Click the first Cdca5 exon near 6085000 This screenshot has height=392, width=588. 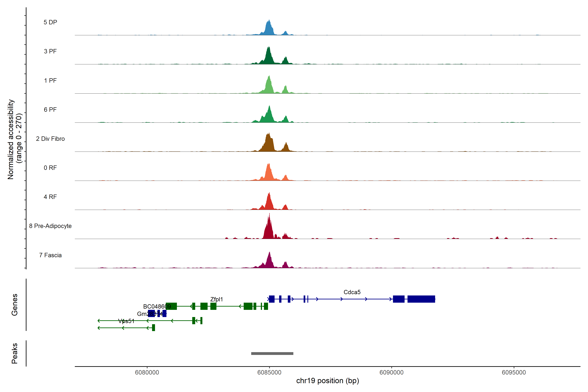coord(271,299)
